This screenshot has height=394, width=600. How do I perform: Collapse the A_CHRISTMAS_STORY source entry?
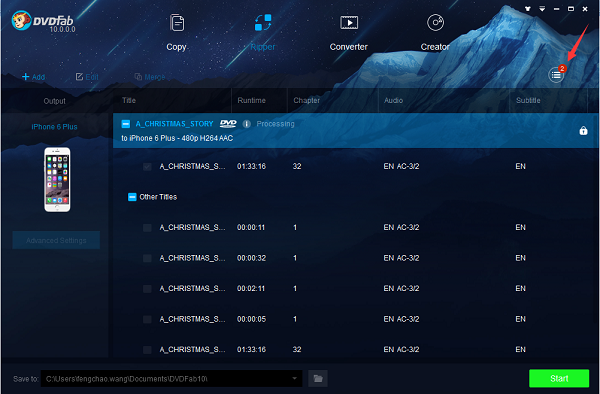pos(126,124)
